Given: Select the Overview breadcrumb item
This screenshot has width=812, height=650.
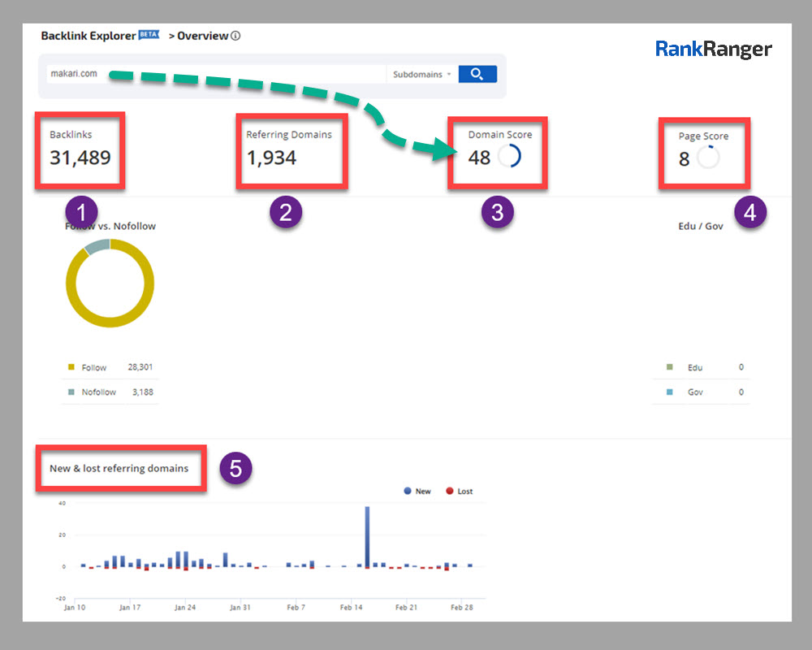Looking at the screenshot, I should (202, 36).
